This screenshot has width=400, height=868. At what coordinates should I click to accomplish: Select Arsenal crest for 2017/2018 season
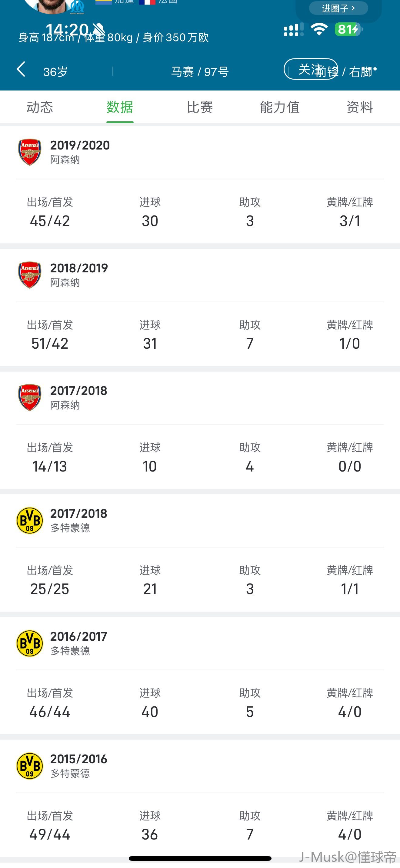(30, 398)
